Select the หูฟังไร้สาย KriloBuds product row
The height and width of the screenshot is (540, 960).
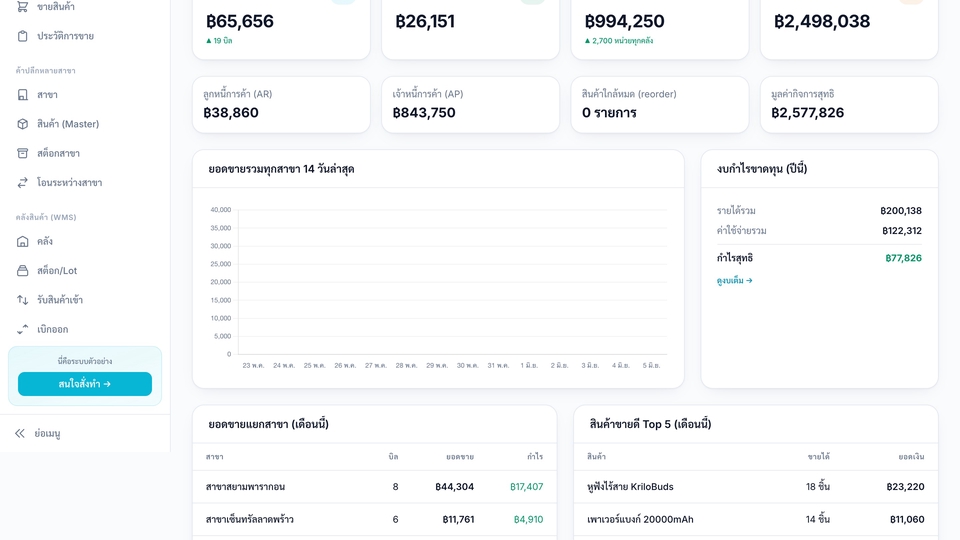756,487
